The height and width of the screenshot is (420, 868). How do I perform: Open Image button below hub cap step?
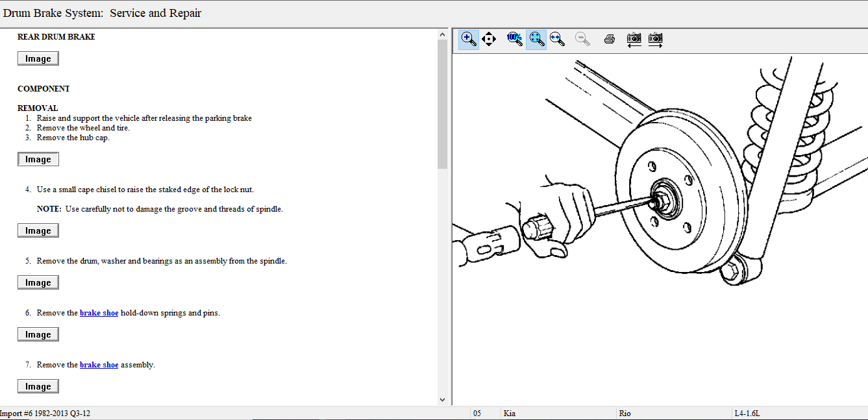pos(38,159)
